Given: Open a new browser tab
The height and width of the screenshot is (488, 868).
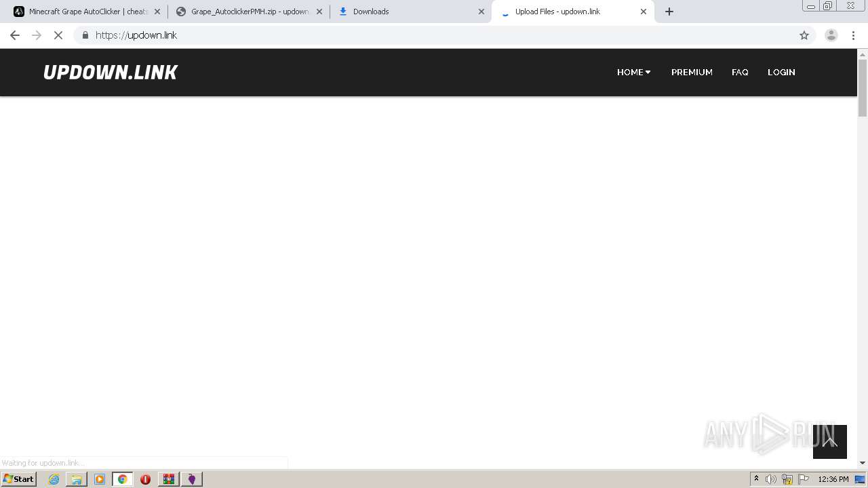Looking at the screenshot, I should click(x=669, y=12).
